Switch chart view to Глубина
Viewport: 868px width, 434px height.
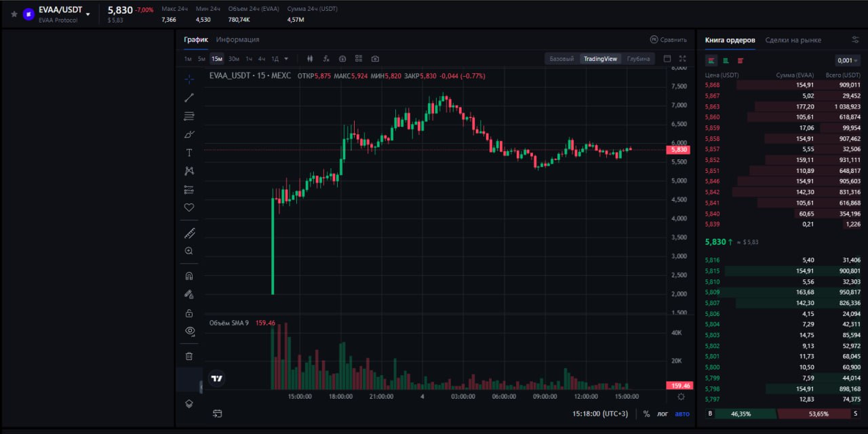point(638,59)
